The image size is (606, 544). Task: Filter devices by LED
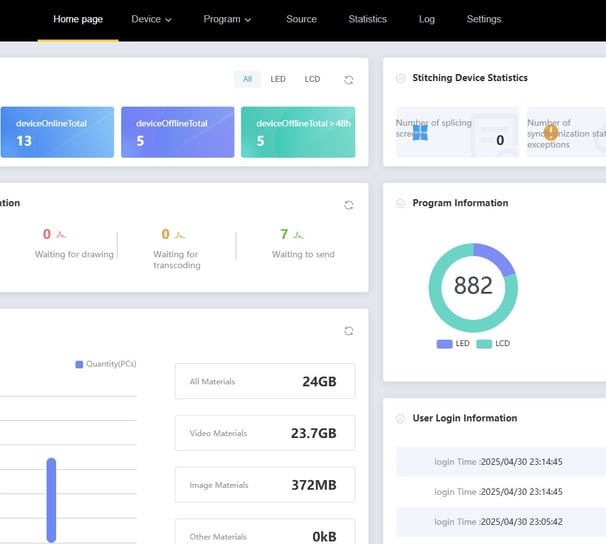point(278,79)
